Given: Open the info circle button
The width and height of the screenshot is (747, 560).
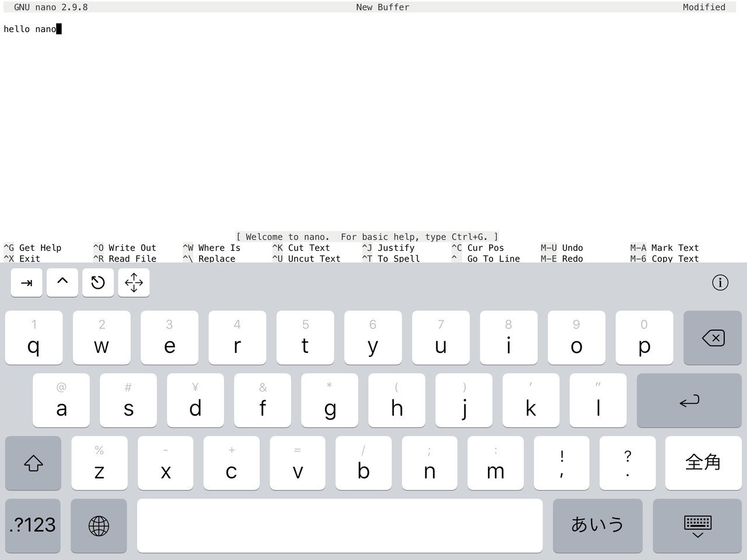Looking at the screenshot, I should (720, 283).
